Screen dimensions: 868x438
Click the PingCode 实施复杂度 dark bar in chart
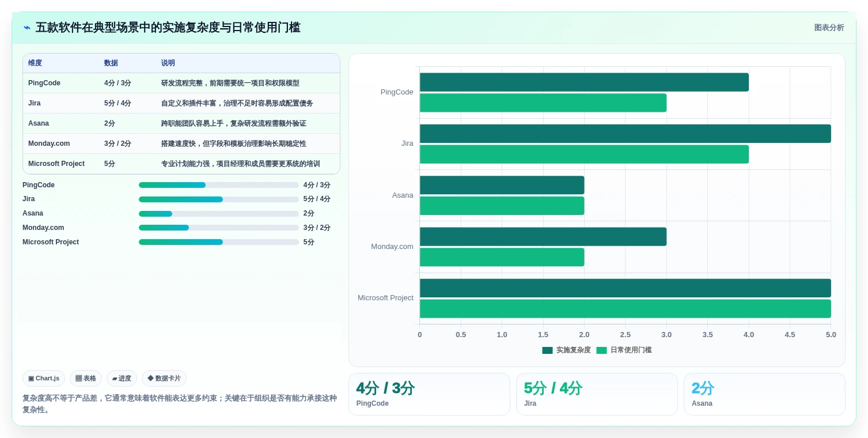[584, 82]
